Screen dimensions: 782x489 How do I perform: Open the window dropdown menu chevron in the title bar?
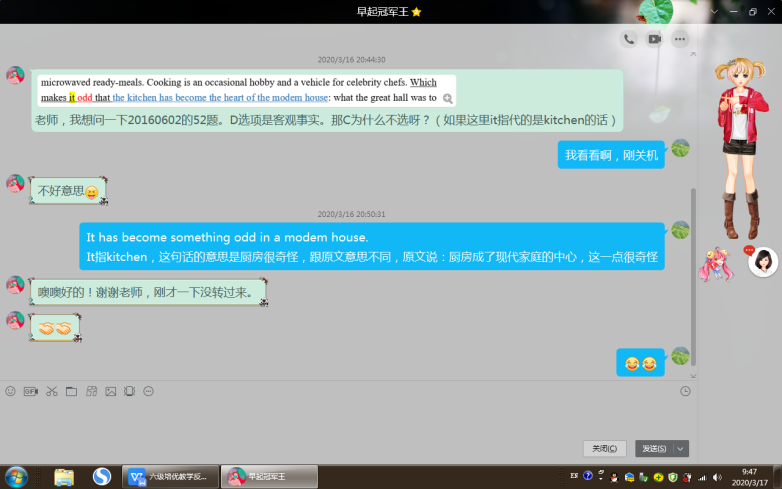pos(715,11)
